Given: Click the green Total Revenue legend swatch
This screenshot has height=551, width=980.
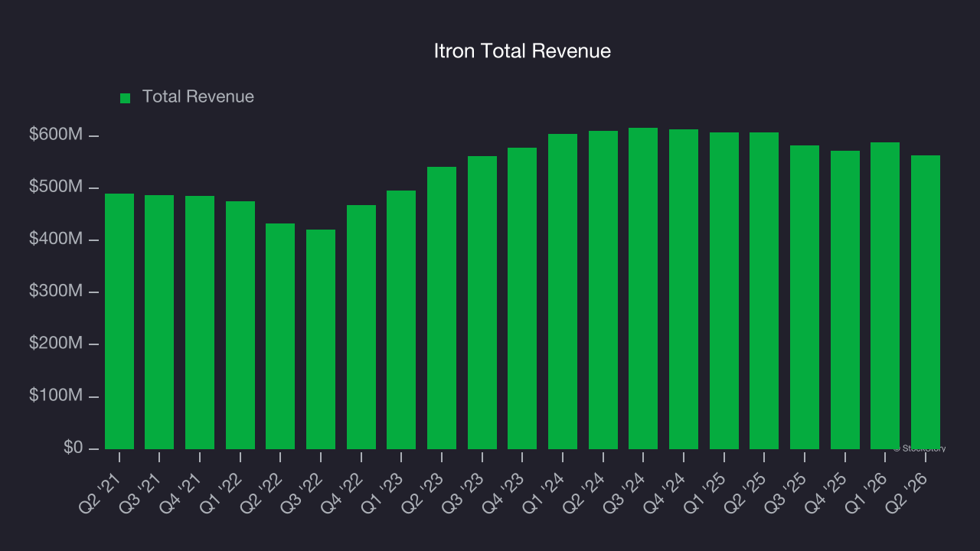Looking at the screenshot, I should coord(126,98).
